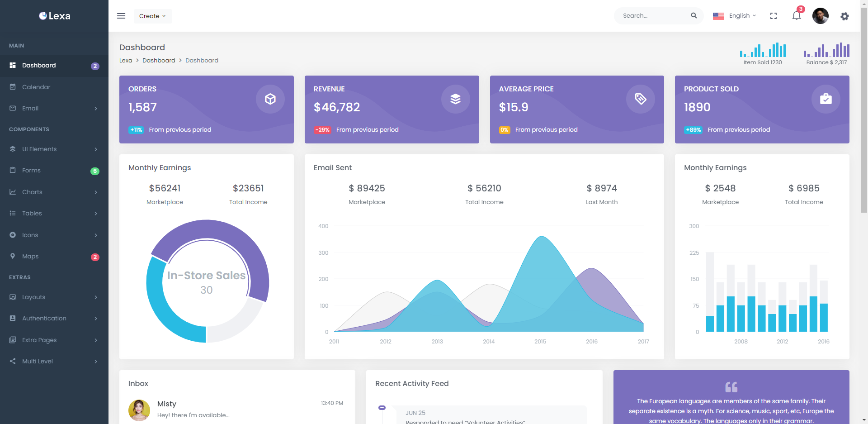The width and height of the screenshot is (868, 424).
Task: Toggle the hamburger sidebar menu icon
Action: pyautogui.click(x=121, y=16)
